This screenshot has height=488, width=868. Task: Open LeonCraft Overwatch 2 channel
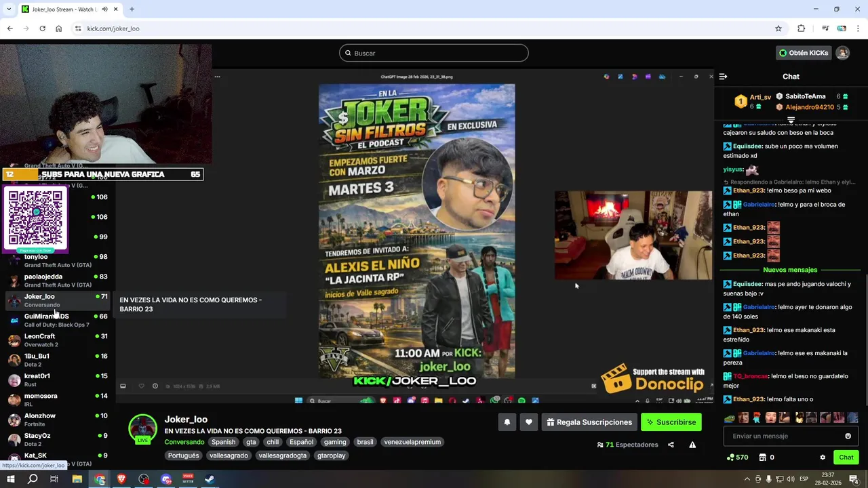(57, 340)
